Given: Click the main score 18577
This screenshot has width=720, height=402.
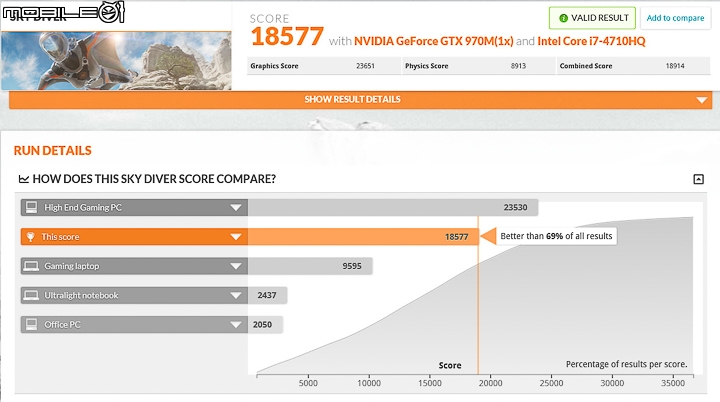Looking at the screenshot, I should coord(287,37).
